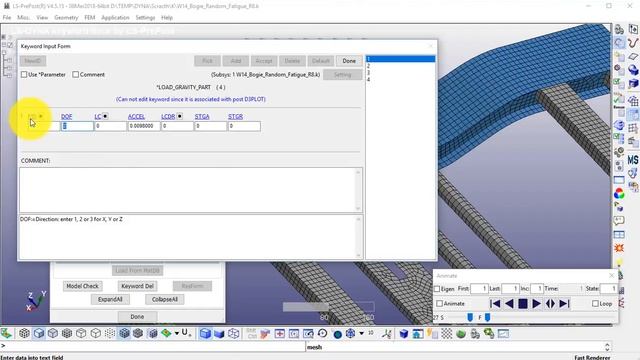Enable the Eigen checkbox in Animate panel
This screenshot has width=640, height=360.
(x=437, y=289)
